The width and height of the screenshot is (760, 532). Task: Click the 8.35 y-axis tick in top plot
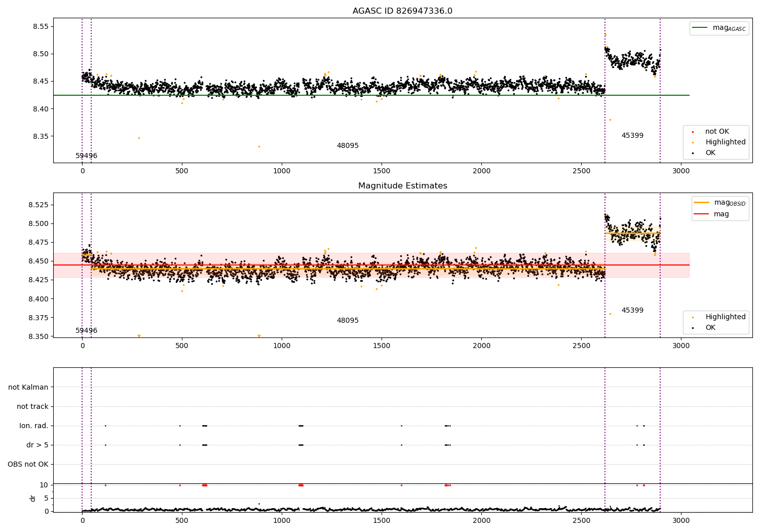point(41,137)
